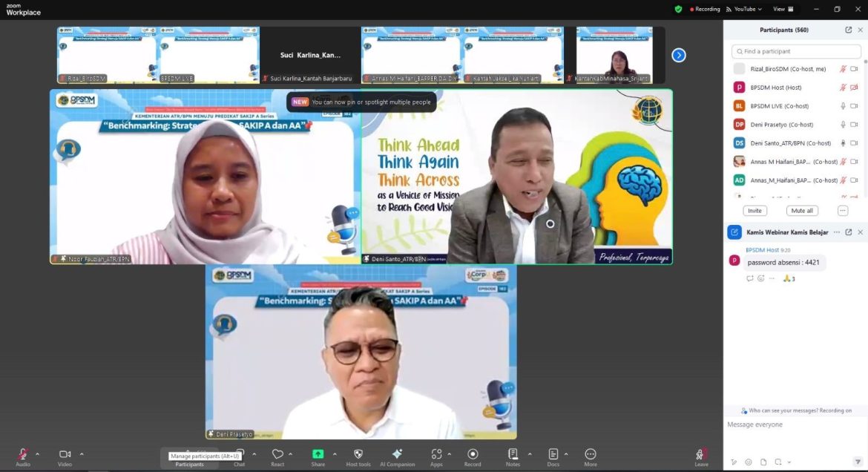Go to next page of gallery thumbnails
The width and height of the screenshot is (868, 472).
[679, 55]
